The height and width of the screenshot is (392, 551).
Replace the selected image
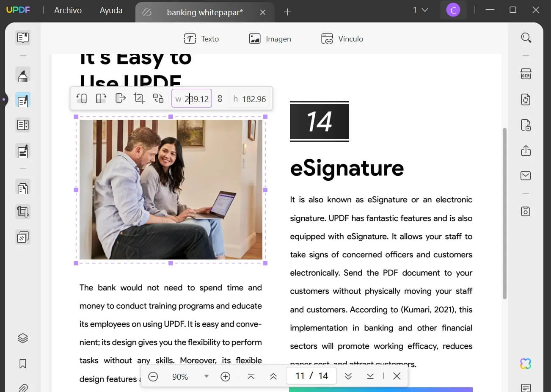pyautogui.click(x=158, y=99)
